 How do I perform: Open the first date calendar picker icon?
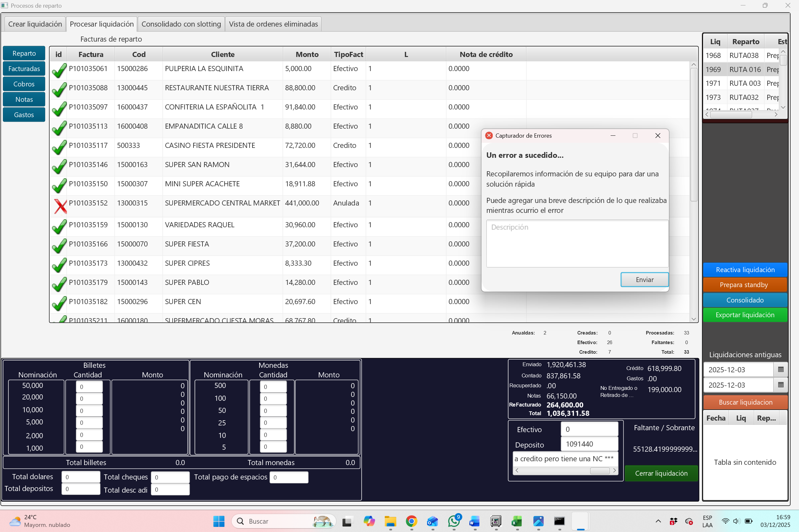780,369
